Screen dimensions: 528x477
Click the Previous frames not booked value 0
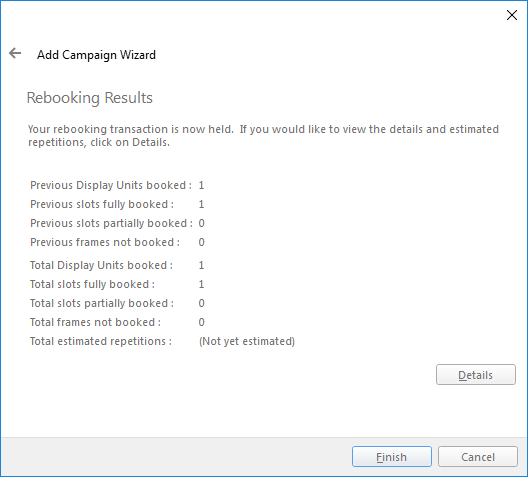pos(201,242)
